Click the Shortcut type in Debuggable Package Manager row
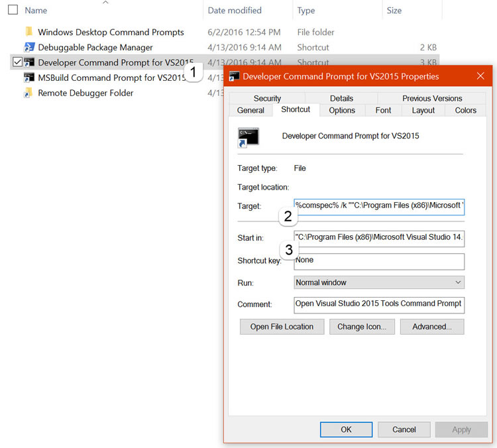This screenshot has width=497, height=448. click(x=313, y=47)
